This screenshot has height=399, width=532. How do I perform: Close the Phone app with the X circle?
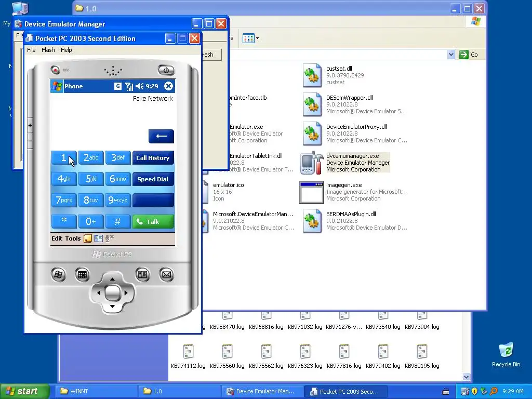(x=168, y=86)
